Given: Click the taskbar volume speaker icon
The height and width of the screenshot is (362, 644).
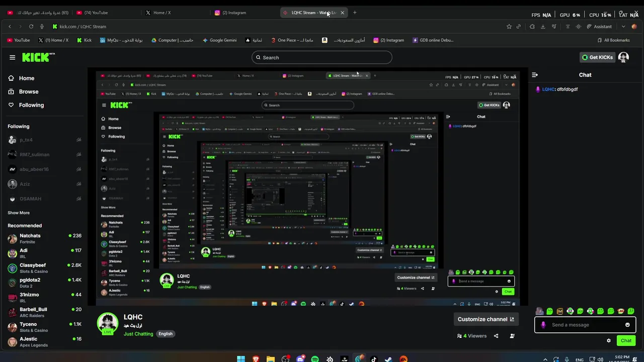Looking at the screenshot, I should click(600, 359).
